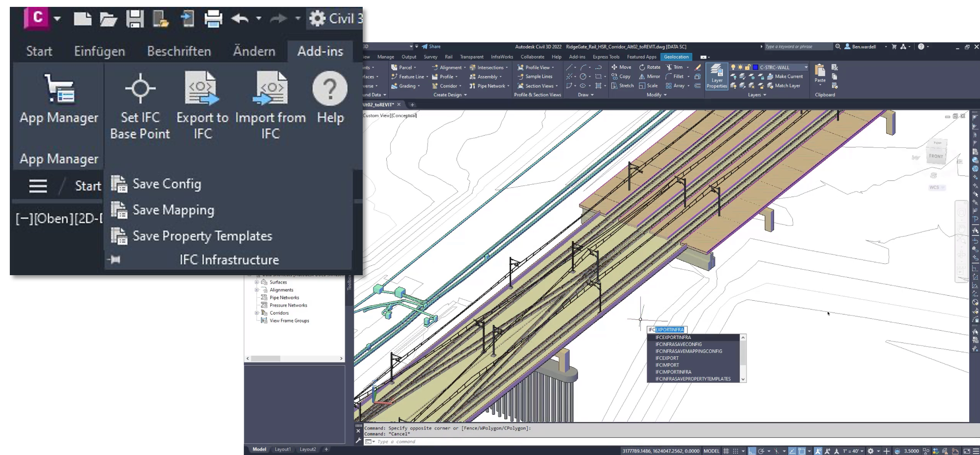Toggle the layer lock padlock icon
Viewport: 980px width, 455px height.
point(748,67)
